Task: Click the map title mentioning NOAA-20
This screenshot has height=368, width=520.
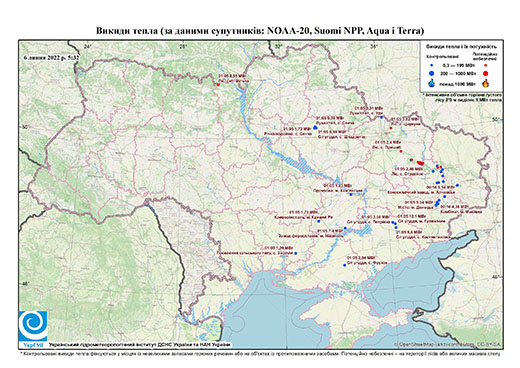Action: [x=260, y=31]
